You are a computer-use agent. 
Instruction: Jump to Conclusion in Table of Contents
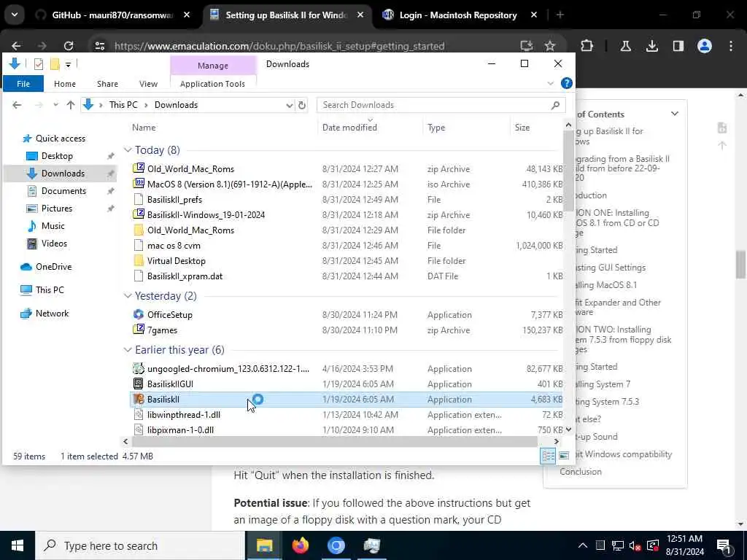point(580,472)
